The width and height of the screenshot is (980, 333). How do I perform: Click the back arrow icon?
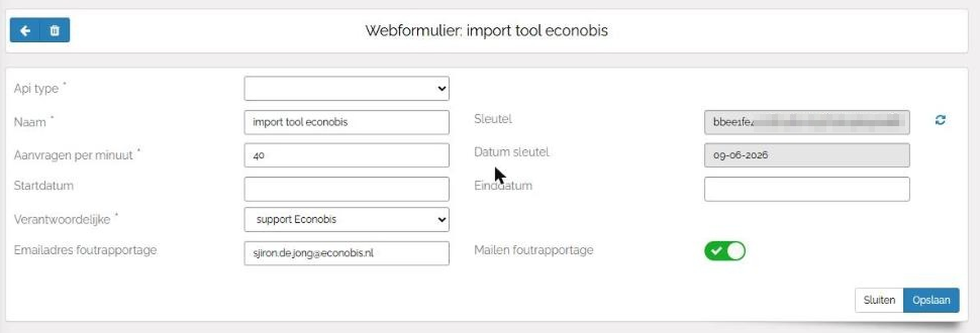[x=25, y=31]
